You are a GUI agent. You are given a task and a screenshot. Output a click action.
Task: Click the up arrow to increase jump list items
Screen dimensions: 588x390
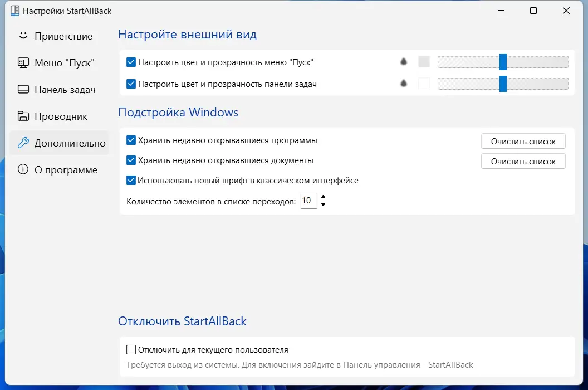[x=323, y=198]
